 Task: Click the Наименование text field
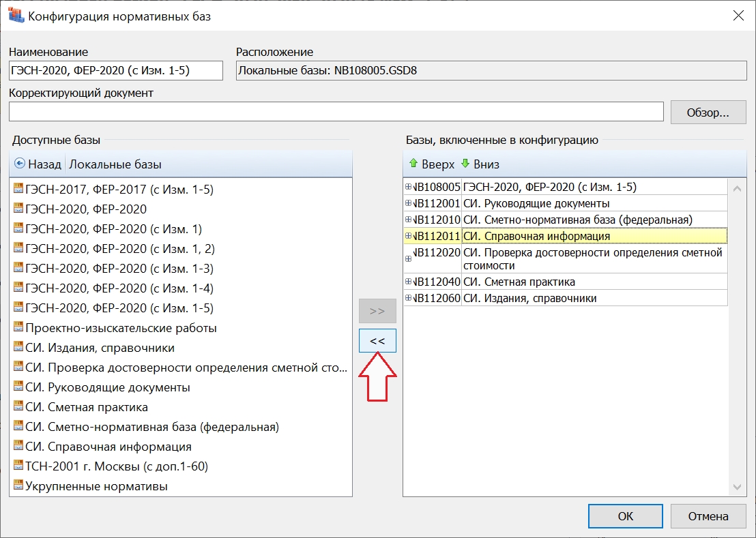pyautogui.click(x=116, y=70)
